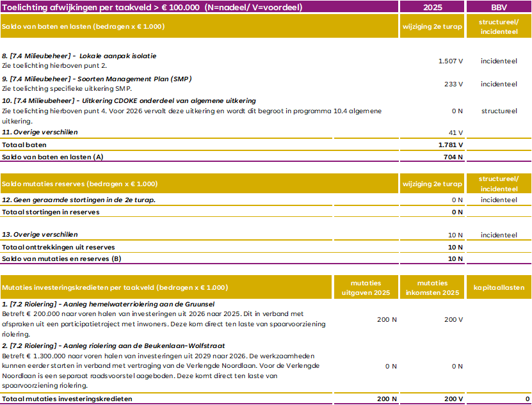This screenshot has height=405, width=532.
Task: Click the 'kapitaallasten' column header
Action: 499,287
